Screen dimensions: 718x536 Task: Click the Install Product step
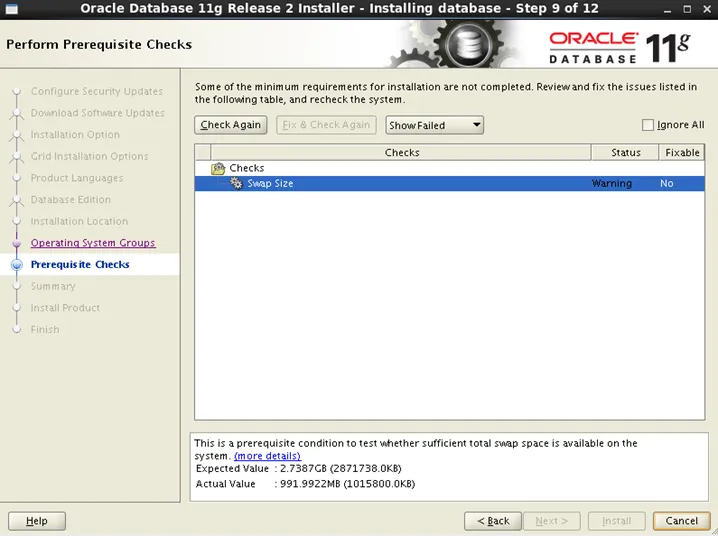point(65,308)
